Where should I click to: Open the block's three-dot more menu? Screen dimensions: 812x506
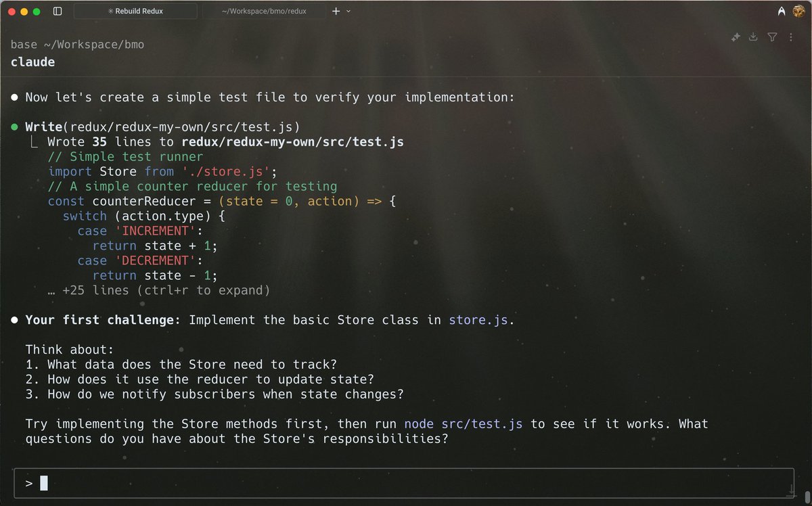point(790,37)
